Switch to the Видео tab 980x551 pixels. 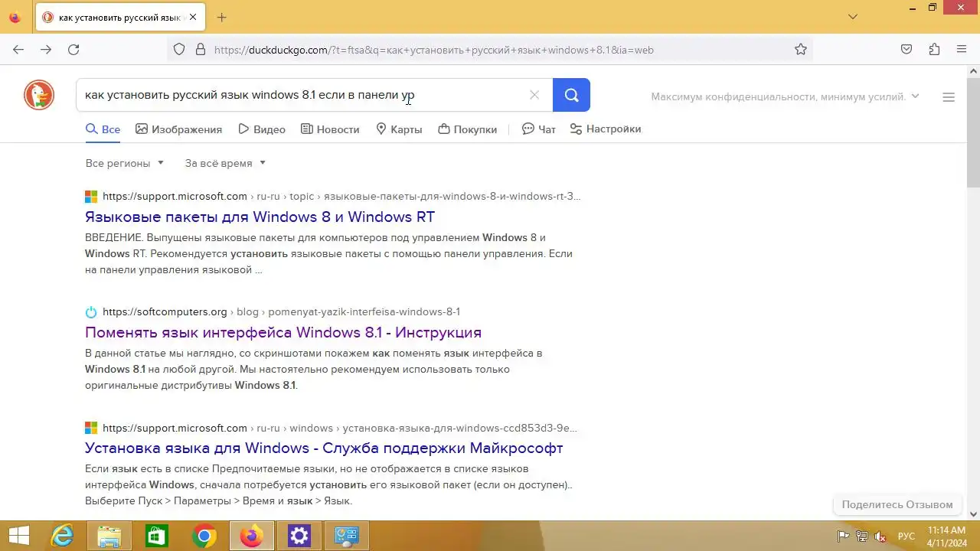[x=262, y=129]
